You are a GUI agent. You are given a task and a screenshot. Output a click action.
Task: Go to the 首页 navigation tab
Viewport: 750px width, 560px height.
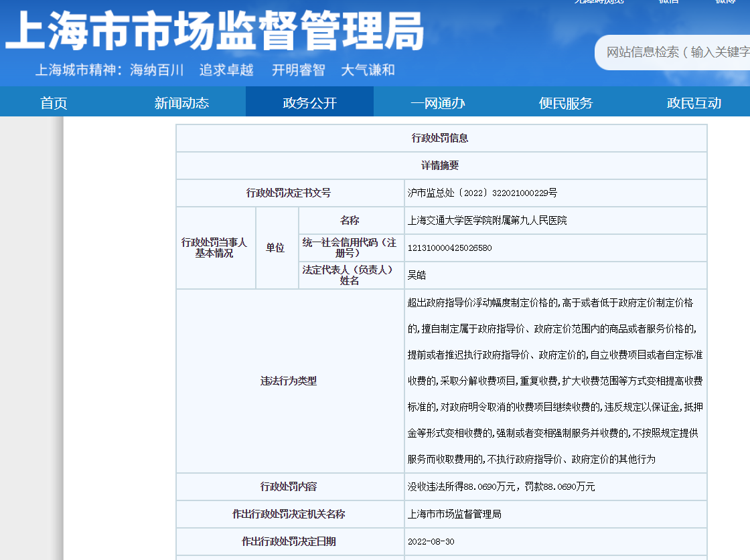click(54, 103)
